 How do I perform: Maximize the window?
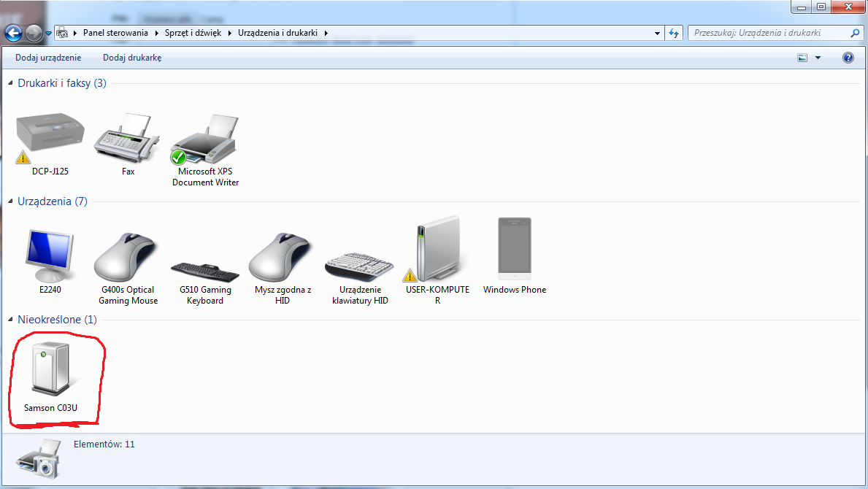coord(821,7)
